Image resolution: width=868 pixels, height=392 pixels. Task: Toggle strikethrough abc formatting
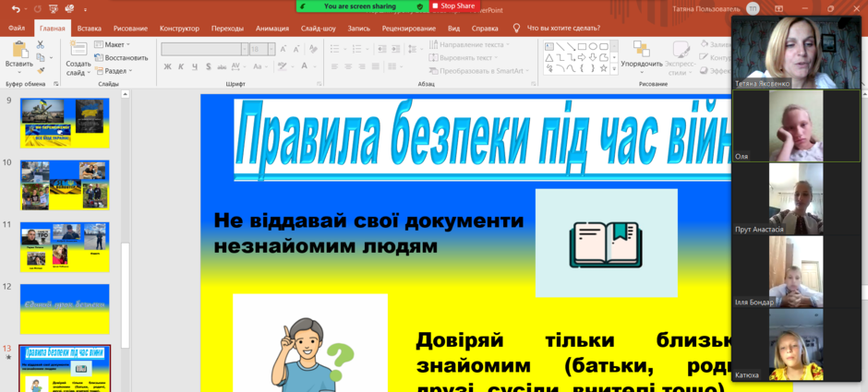point(222,66)
